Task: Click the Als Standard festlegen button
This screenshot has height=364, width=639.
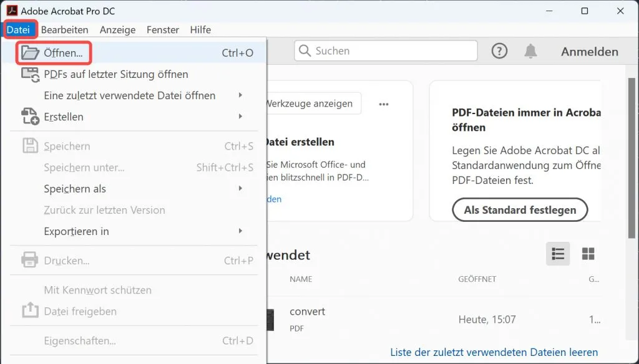Action: tap(519, 209)
